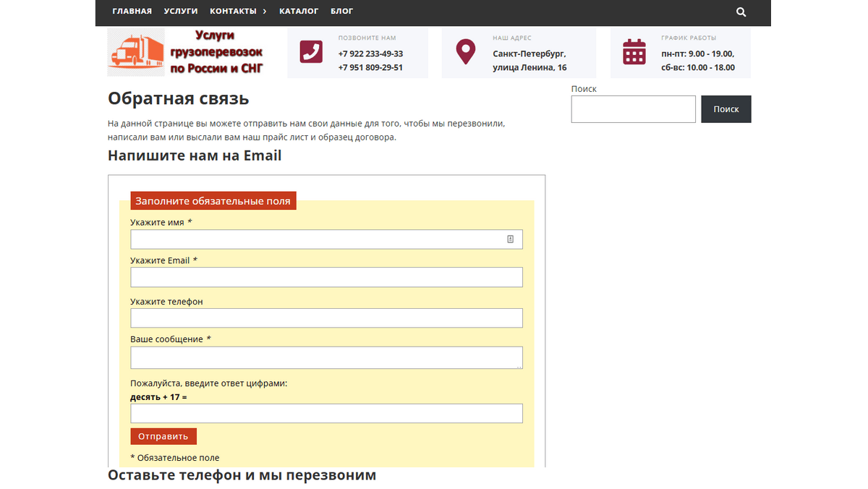Focus the Укажите телефон field
Viewport: 868px width, 489px height.
[326, 318]
